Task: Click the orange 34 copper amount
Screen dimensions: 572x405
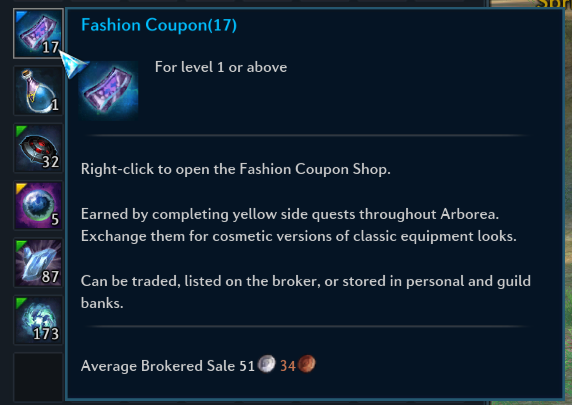Action: click(287, 366)
